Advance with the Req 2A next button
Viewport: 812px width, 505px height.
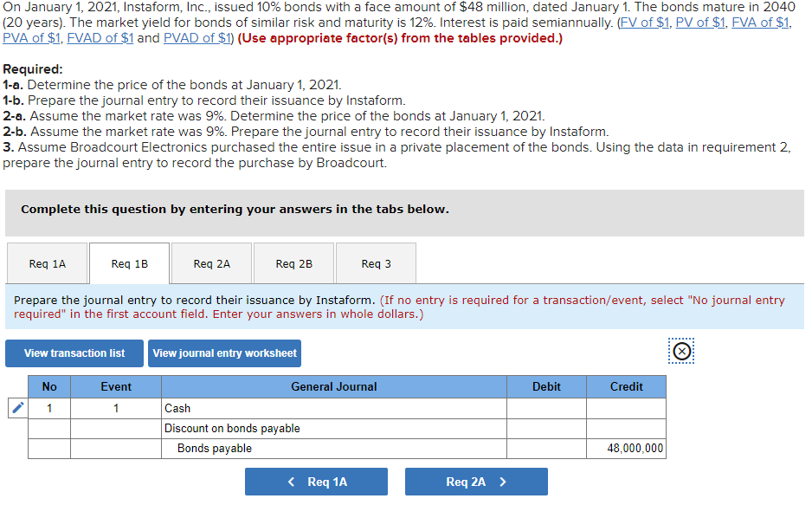pyautogui.click(x=476, y=482)
